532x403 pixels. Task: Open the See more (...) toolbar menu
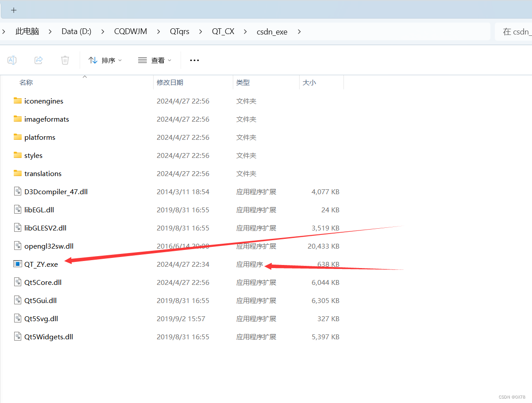(x=194, y=60)
